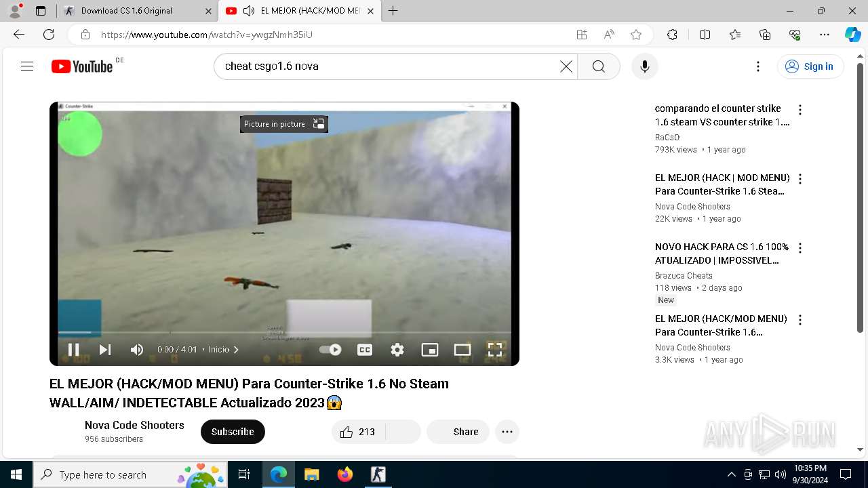Click Picture in picture overlay button
868x488 pixels.
pos(284,124)
